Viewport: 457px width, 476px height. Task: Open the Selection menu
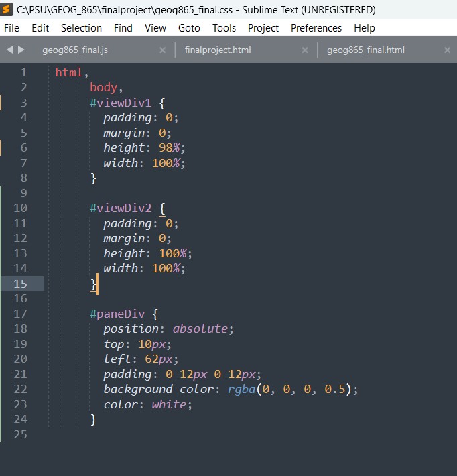[81, 28]
